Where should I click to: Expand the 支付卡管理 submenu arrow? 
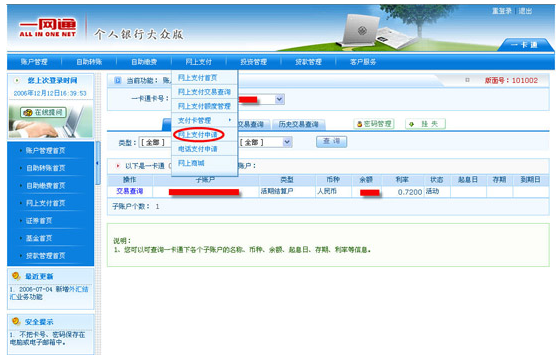230,120
